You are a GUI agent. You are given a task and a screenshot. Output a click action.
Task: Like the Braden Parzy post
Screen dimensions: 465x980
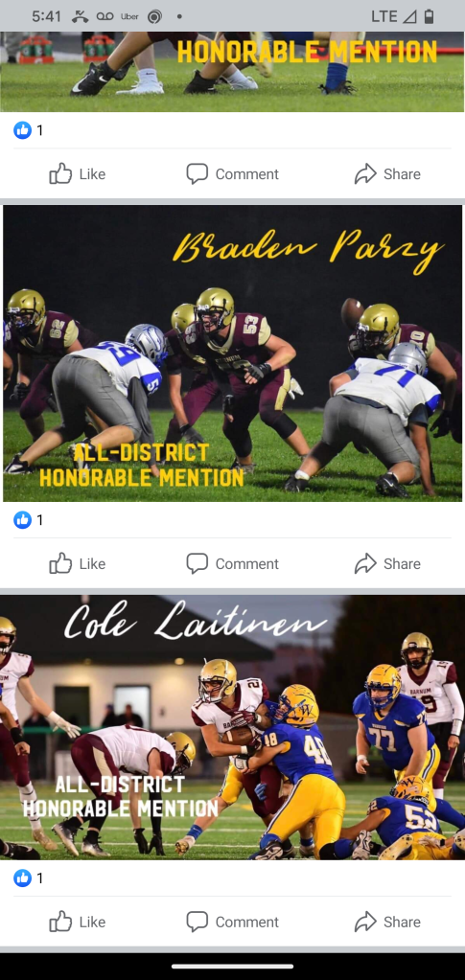(77, 563)
